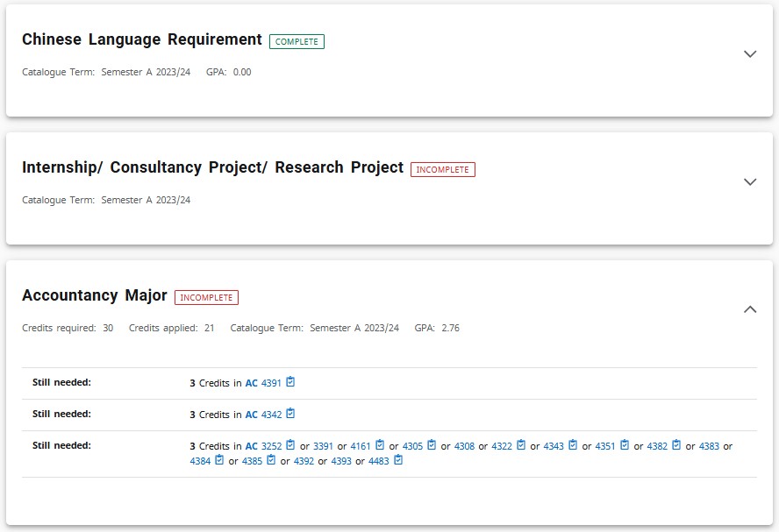
Task: Click the planner icon beside AC 4342
Action: [x=290, y=413]
